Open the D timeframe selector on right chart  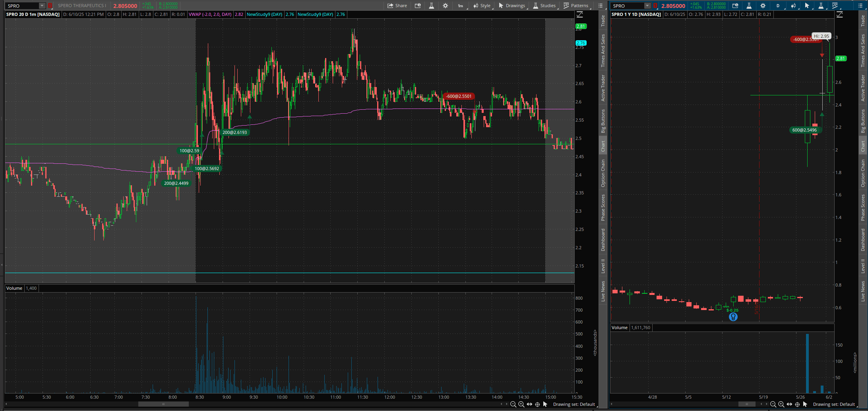point(778,6)
